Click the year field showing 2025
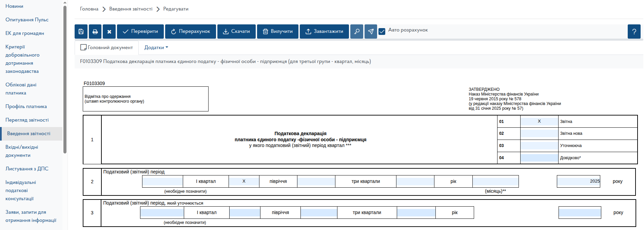 [x=578, y=181]
